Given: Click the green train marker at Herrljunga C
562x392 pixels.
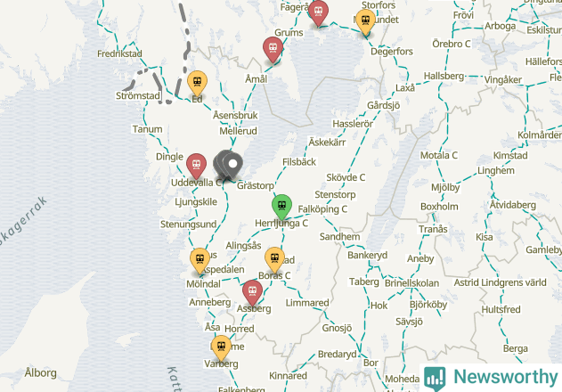Looking at the screenshot, I should click(x=281, y=207).
